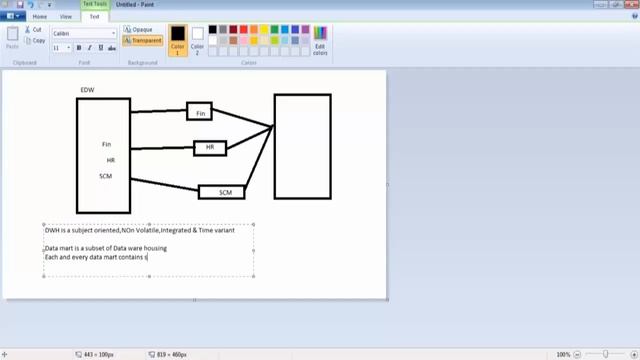The image size is (640, 360).
Task: Click the HR label inside middle box
Action: 210,147
